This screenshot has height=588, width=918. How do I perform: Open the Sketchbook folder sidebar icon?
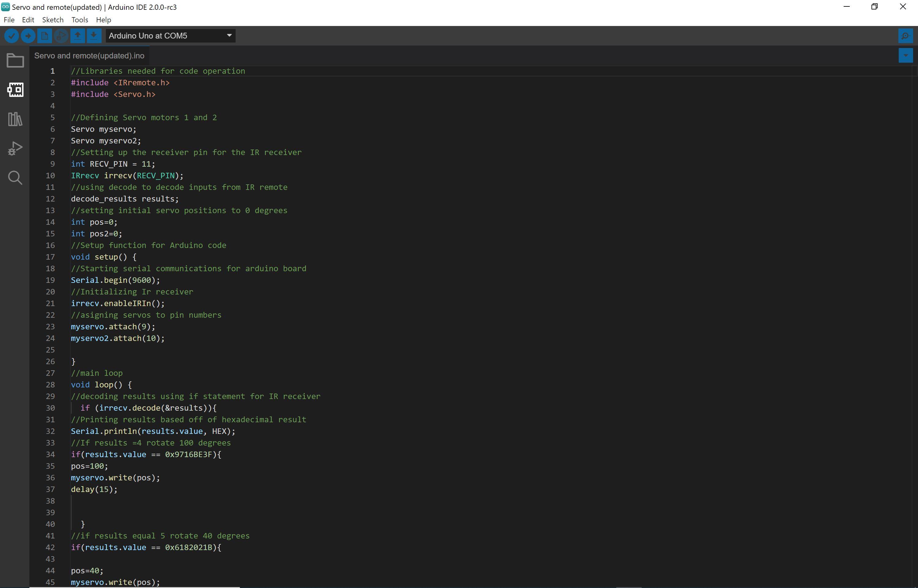coord(15,60)
